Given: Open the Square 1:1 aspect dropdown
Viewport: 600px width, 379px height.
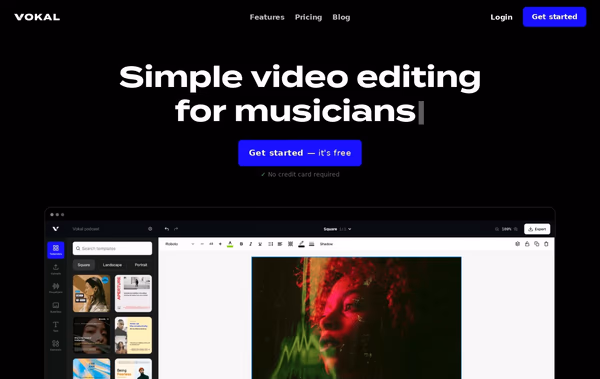Looking at the screenshot, I should click(337, 229).
